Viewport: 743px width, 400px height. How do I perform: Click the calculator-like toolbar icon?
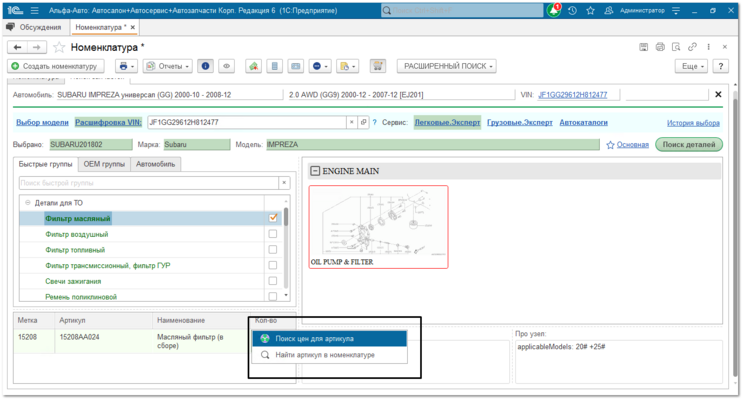[x=274, y=66]
